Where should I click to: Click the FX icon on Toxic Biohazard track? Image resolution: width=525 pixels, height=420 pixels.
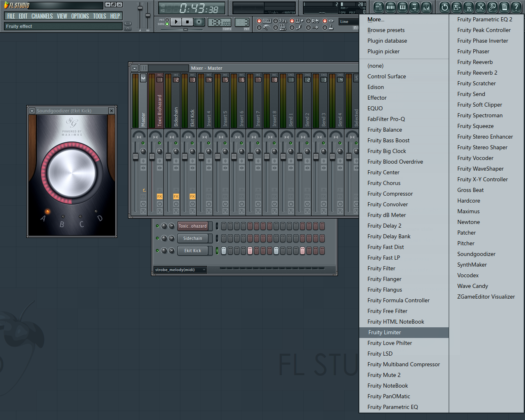pyautogui.click(x=160, y=196)
